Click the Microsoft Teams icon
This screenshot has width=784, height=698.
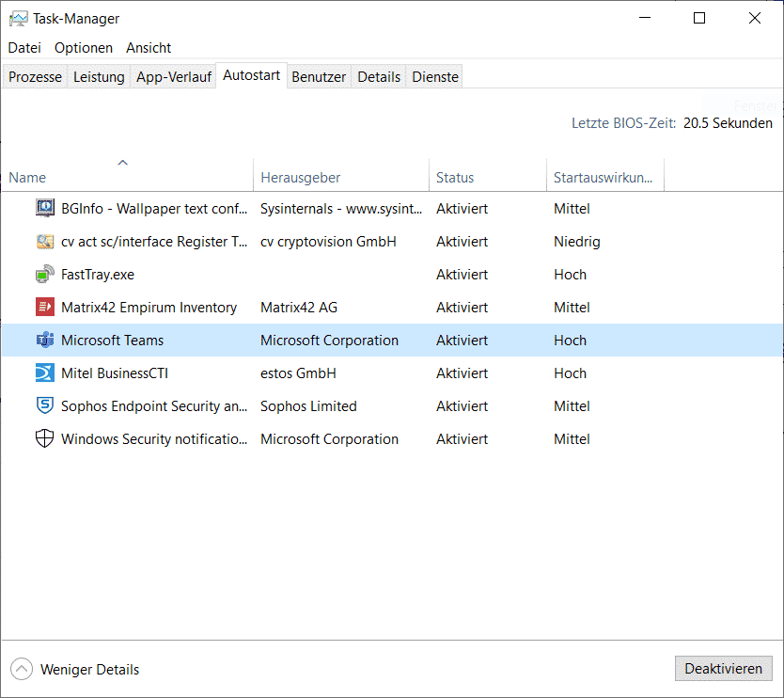click(x=45, y=340)
